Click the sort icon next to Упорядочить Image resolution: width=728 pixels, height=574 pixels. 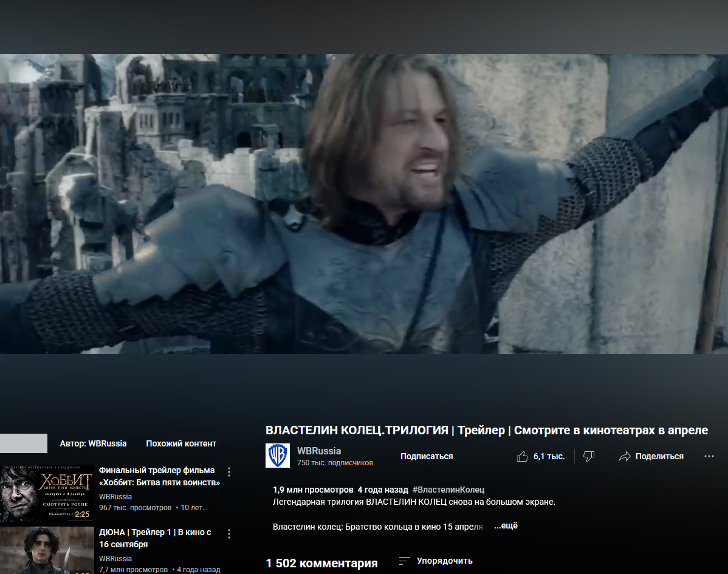(x=404, y=561)
